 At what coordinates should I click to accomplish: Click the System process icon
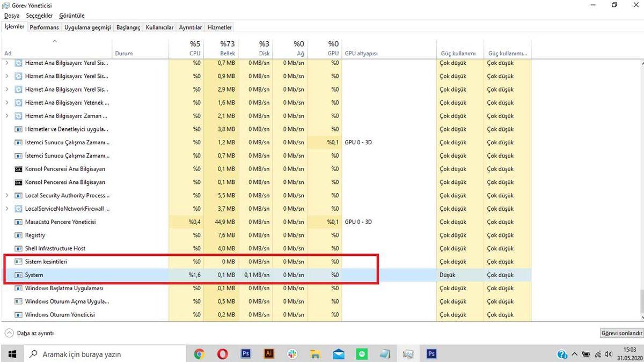(19, 275)
